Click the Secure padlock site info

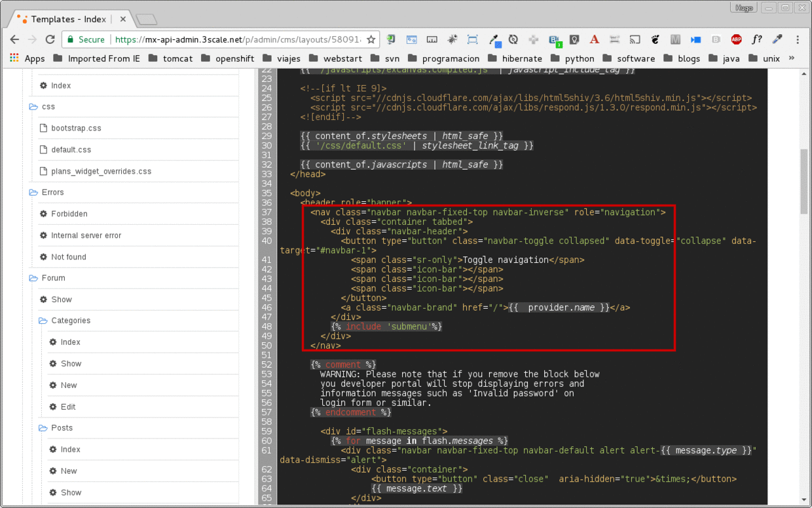(x=85, y=39)
